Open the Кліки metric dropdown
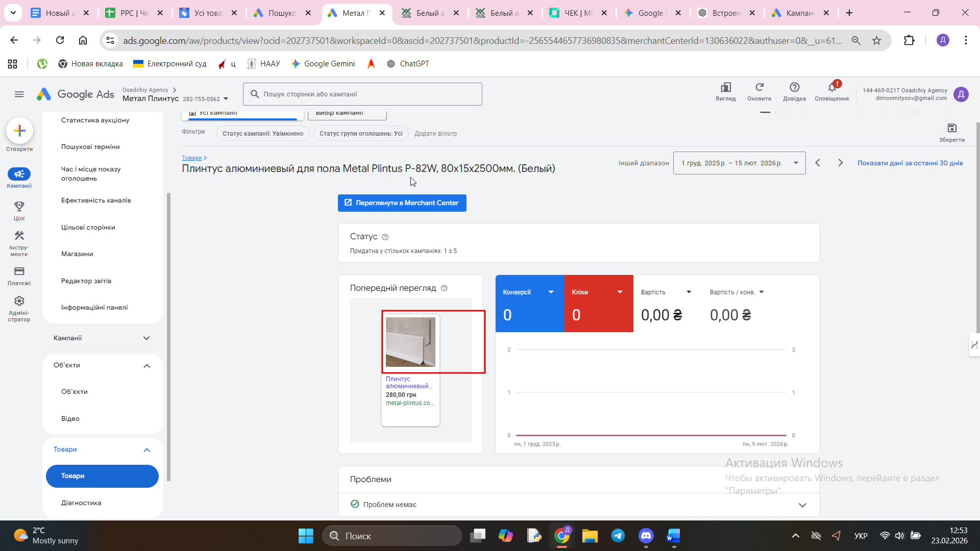 620,292
